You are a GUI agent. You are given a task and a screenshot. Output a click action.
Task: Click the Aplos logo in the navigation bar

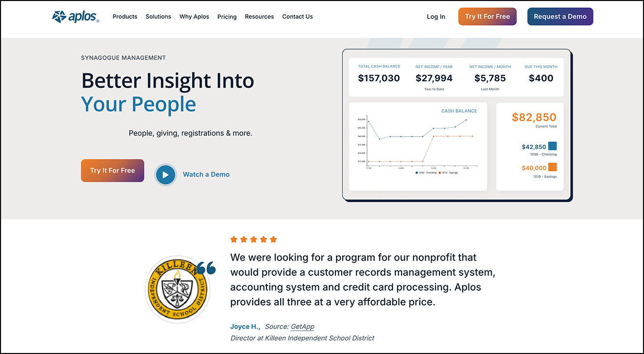[75, 16]
